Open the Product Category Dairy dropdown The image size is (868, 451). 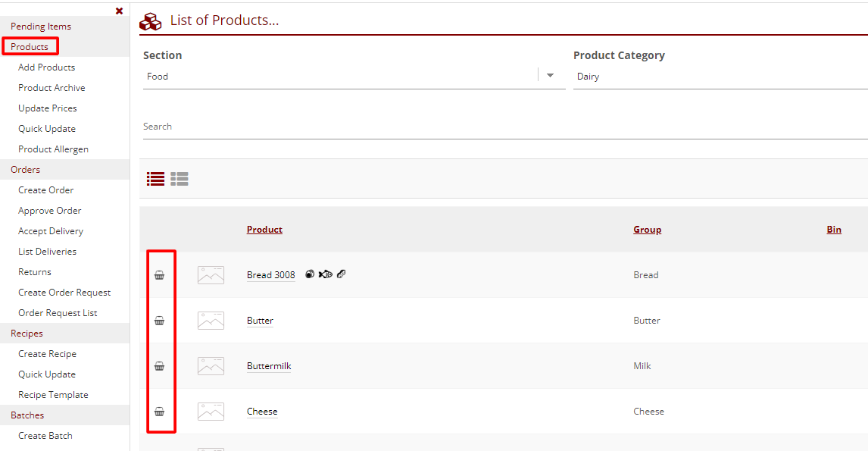click(720, 77)
